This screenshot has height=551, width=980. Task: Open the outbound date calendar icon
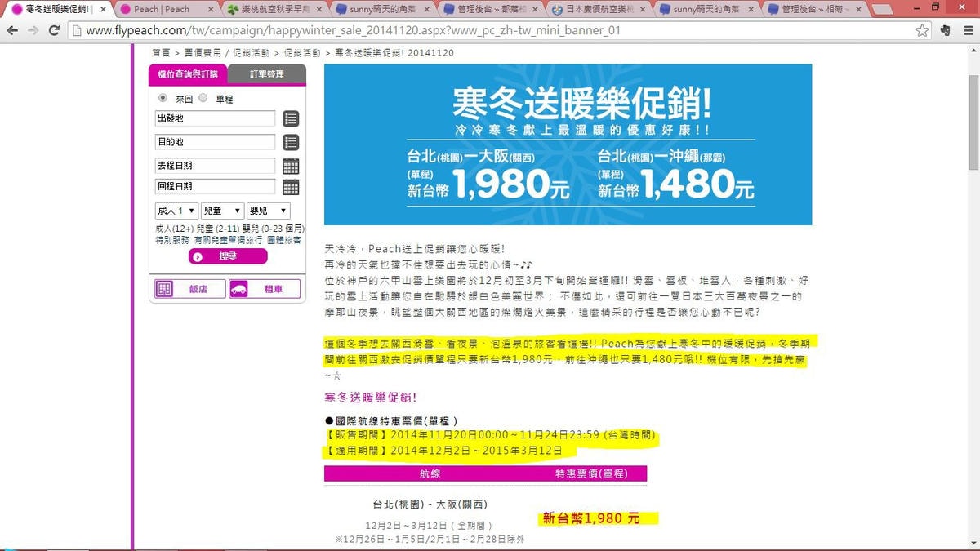point(291,167)
